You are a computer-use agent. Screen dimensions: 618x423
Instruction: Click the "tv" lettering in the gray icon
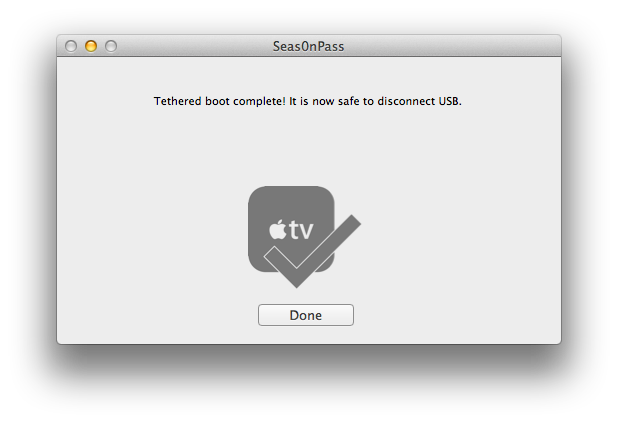click(302, 230)
